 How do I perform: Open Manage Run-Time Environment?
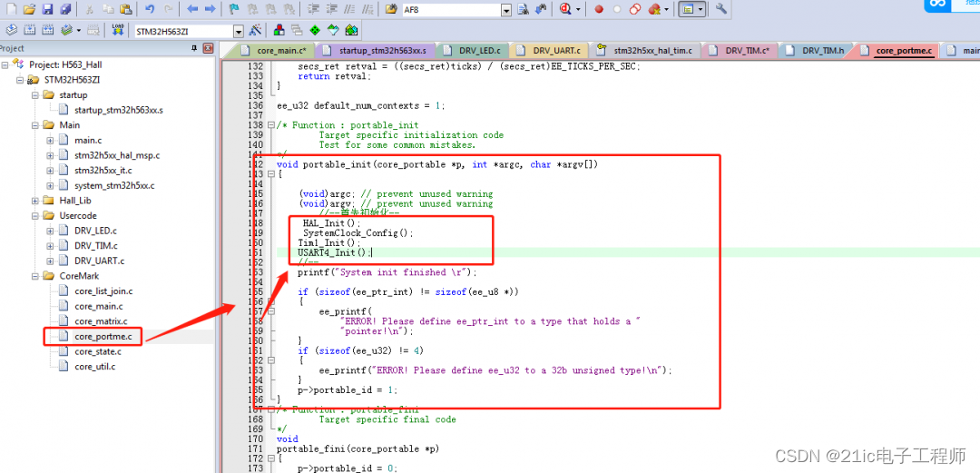coord(315,30)
